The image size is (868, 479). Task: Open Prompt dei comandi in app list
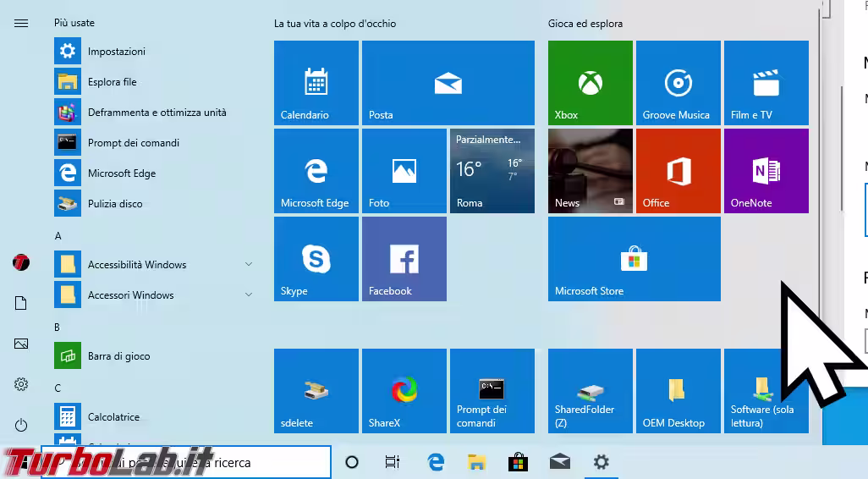155,142
